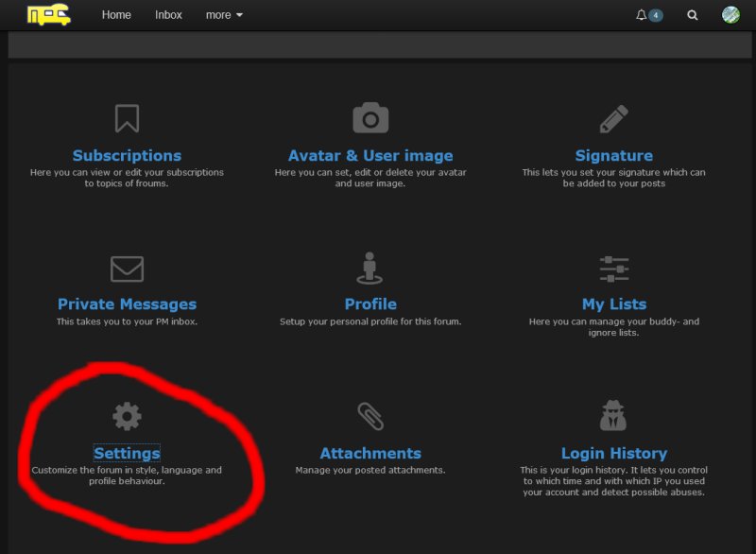This screenshot has width=756, height=554.
Task: Click the person icon for Profile
Action: pos(369,268)
